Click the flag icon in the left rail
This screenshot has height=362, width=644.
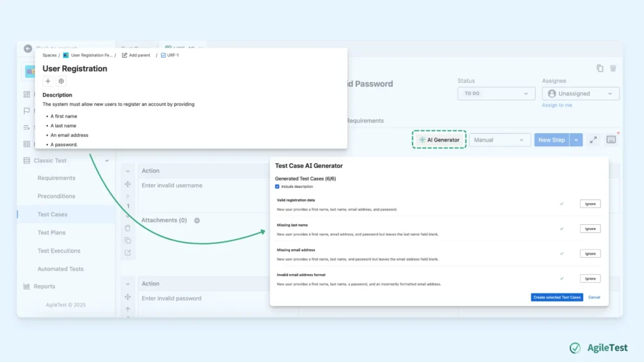[x=26, y=111]
